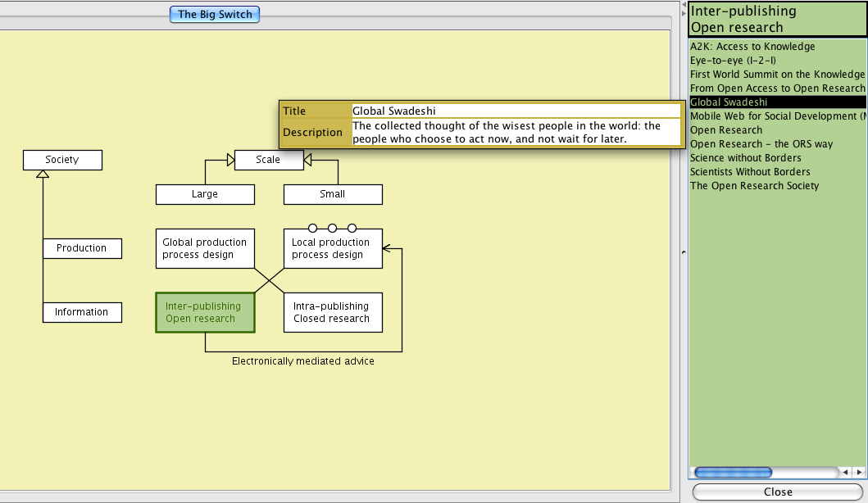Select the Society concept box
This screenshot has height=503, width=868.
[62, 160]
